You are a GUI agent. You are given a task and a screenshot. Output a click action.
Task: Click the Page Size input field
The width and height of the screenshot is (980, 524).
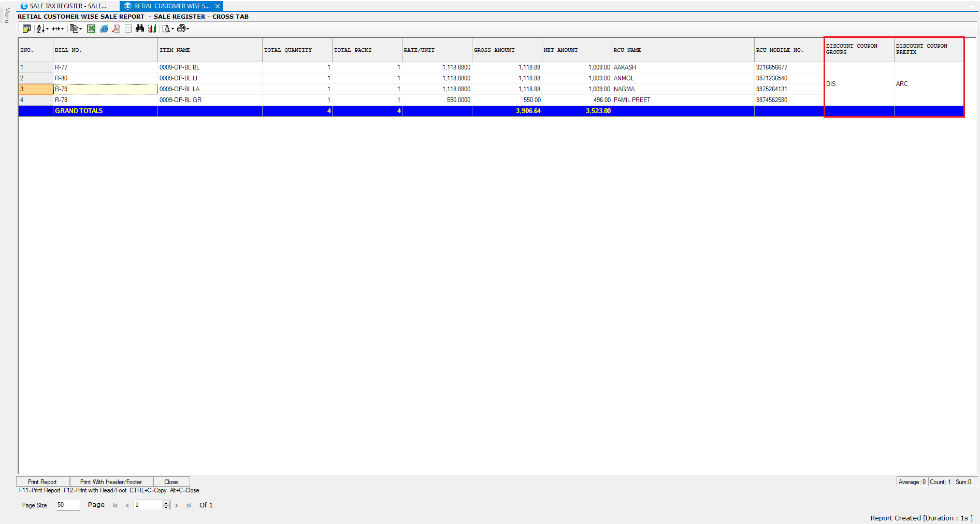point(67,505)
